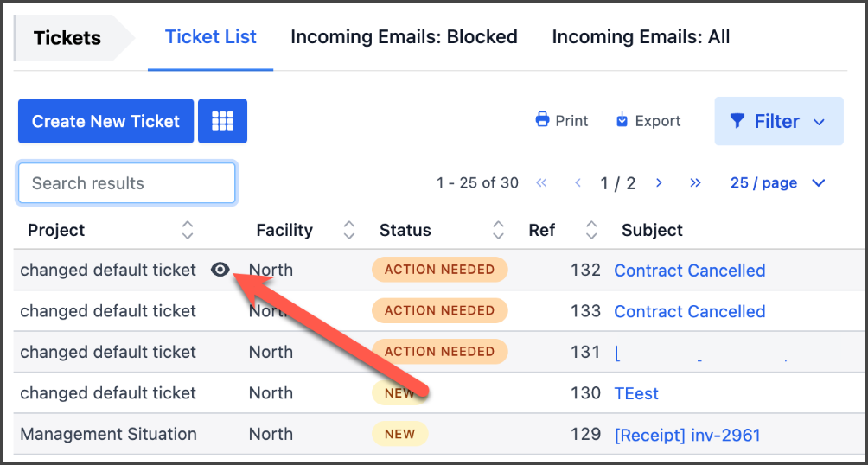Open the grid view icon button

pyautogui.click(x=222, y=121)
